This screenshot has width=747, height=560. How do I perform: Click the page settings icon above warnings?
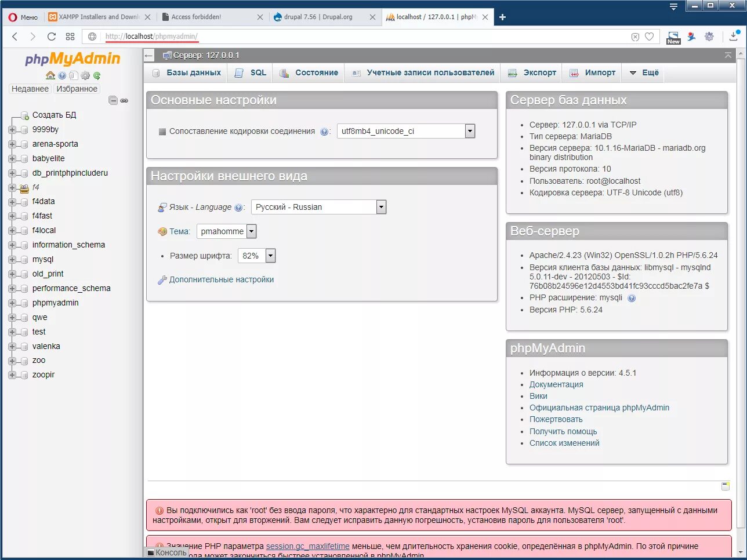click(725, 486)
